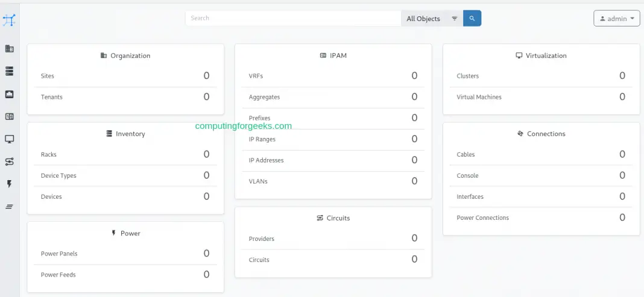Open the Sites link in Organization

click(x=48, y=77)
